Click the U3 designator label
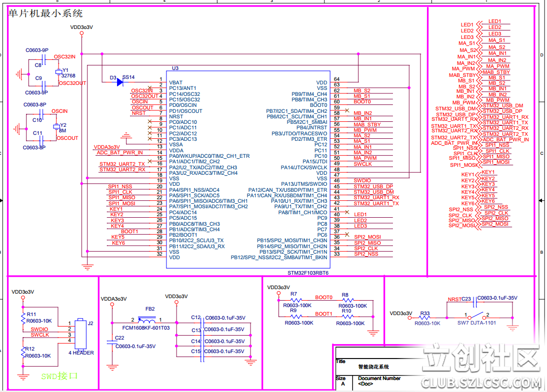 [175, 68]
